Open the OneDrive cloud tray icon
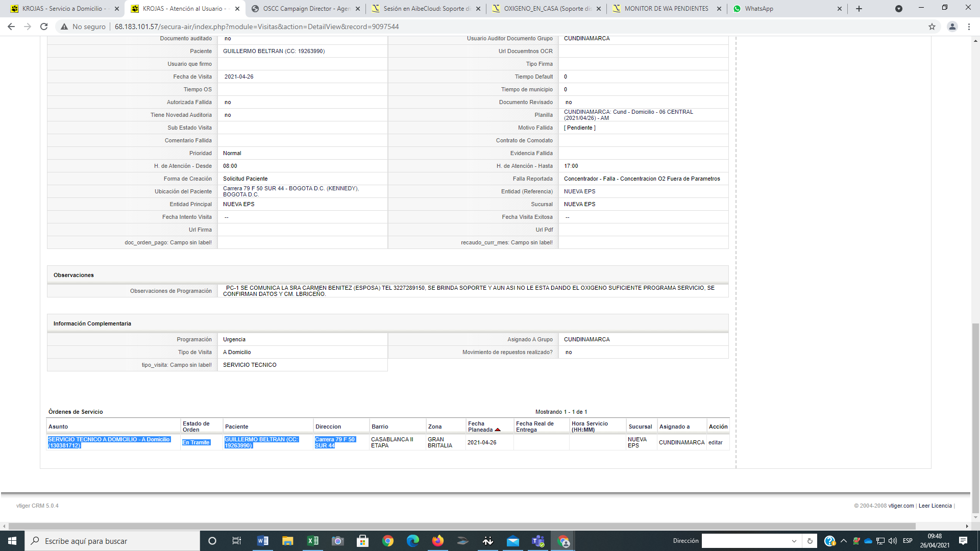Screen dimensions: 980x551 [x=868, y=541]
